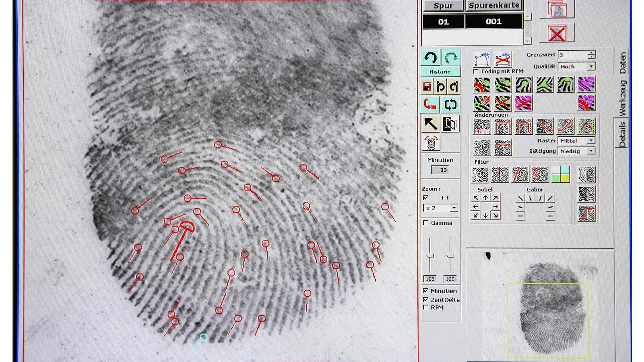Click the Grenzwert stepper arrows
The width and height of the screenshot is (644, 362).
[591, 55]
